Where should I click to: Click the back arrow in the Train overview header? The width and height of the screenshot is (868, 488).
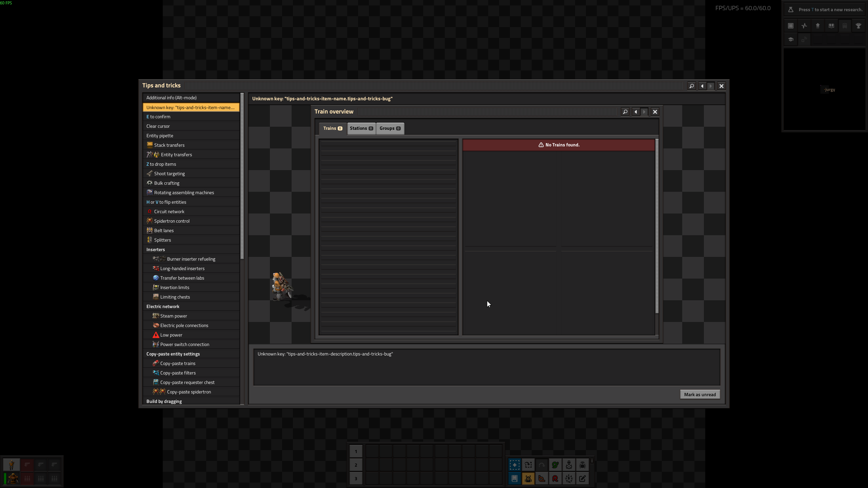point(636,112)
